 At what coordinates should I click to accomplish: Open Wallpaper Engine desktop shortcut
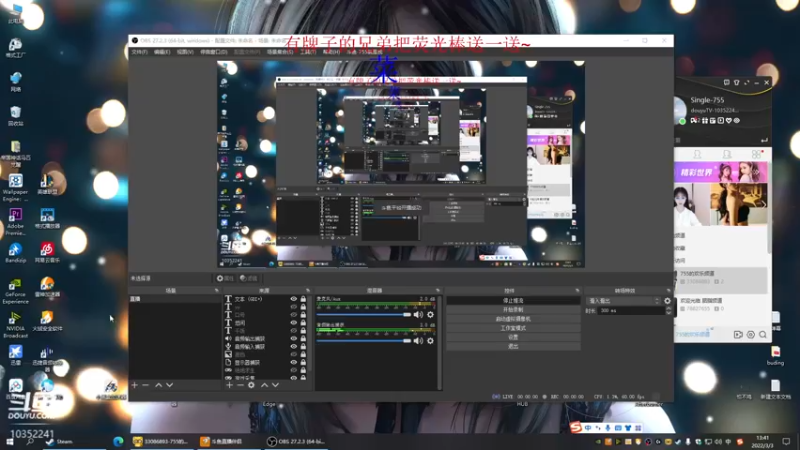click(15, 188)
